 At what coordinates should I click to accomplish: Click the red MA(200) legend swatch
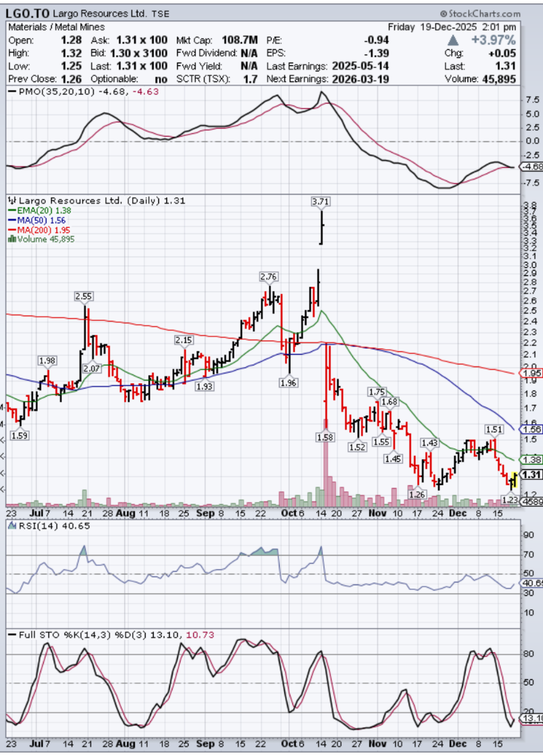pyautogui.click(x=11, y=229)
